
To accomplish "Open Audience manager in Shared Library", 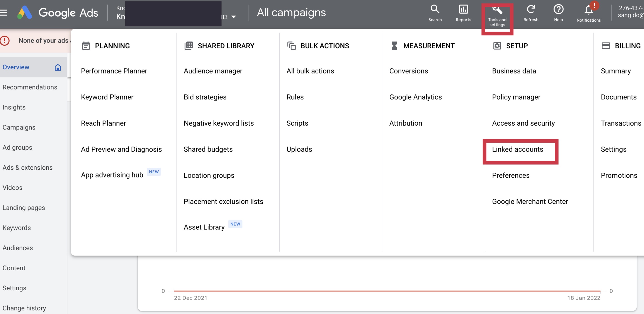I will click(213, 71).
